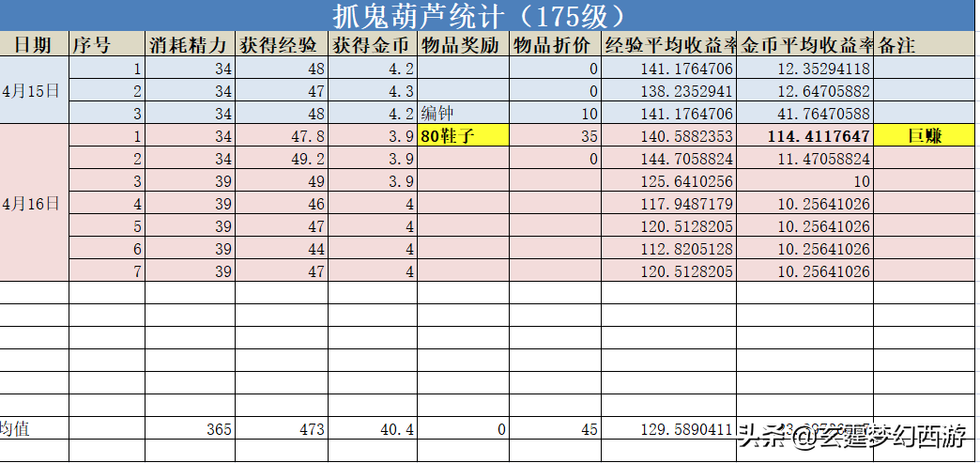Click the 4月15日 merged date cell
Screen dimensions: 980x463
coord(34,91)
